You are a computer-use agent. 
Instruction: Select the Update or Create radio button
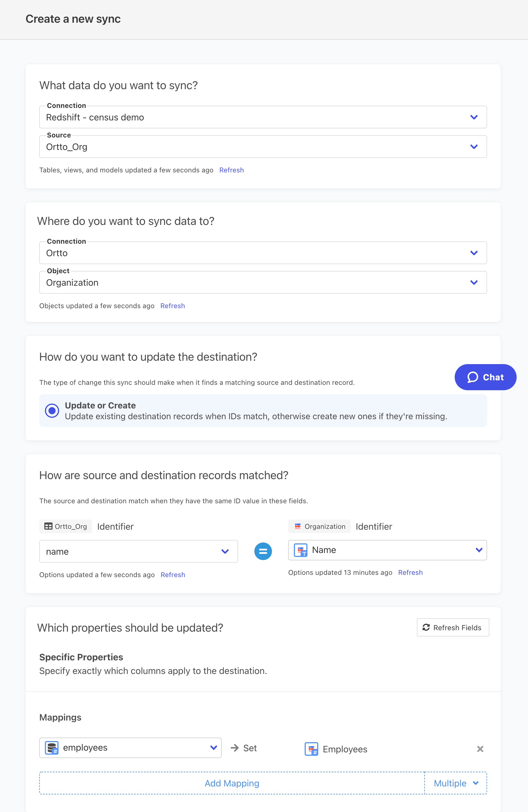click(x=52, y=410)
